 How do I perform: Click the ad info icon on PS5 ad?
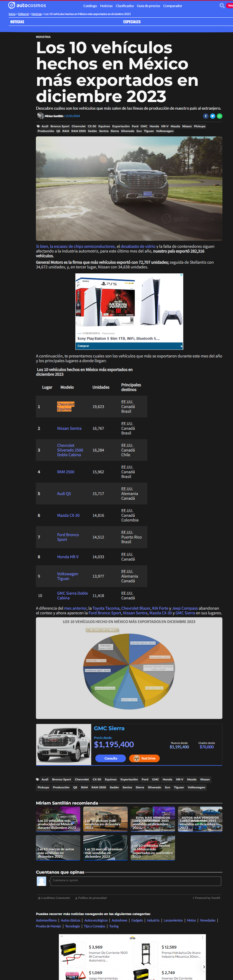click(182, 275)
